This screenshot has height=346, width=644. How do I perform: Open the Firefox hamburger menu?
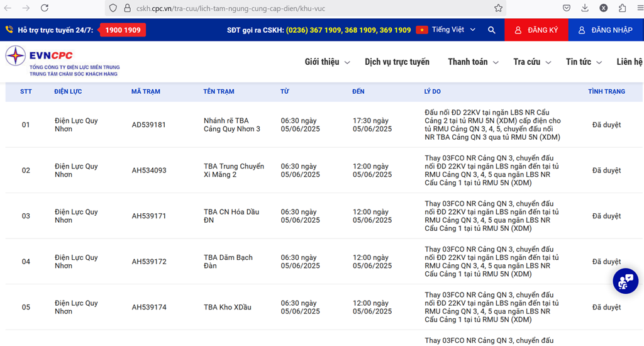point(638,8)
